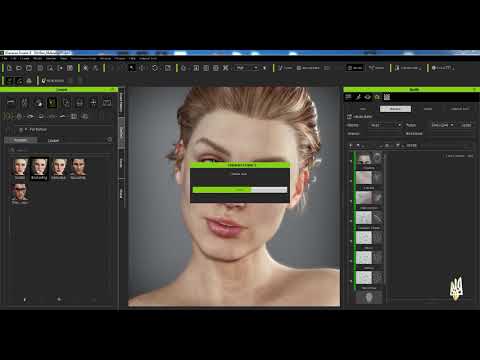Open the left dropdown below the Activate Editor checkbox

pos(385,125)
